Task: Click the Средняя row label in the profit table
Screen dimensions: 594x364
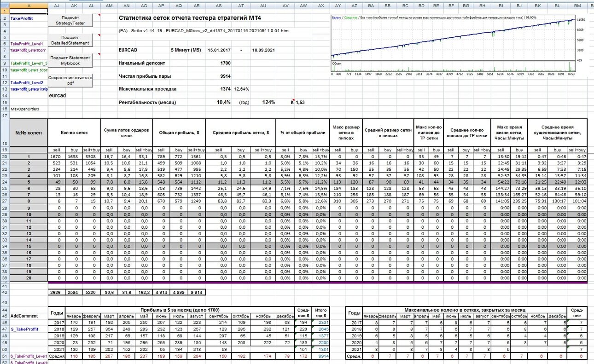Action: 57,356
